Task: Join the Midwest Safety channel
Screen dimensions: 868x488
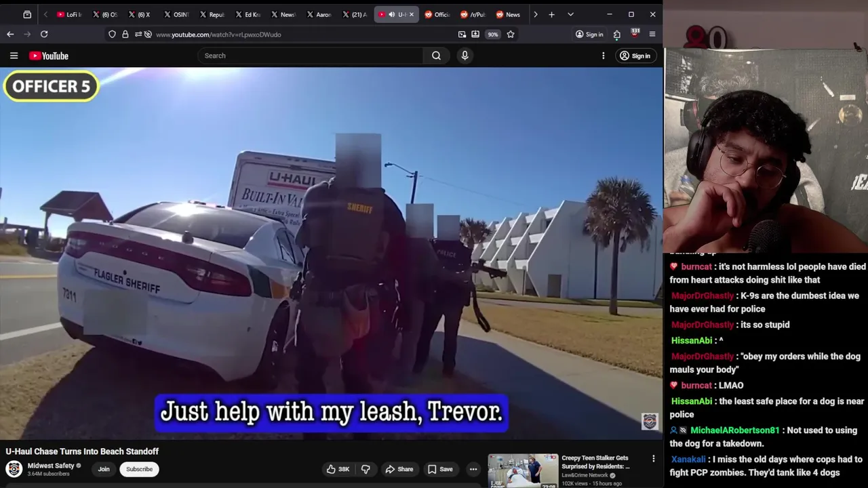Action: pyautogui.click(x=104, y=469)
